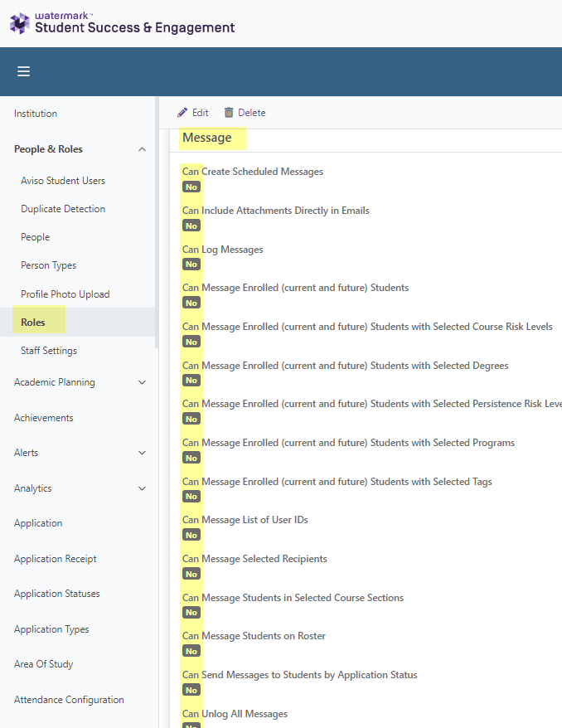Click No badge under Message Students on Roster
562x728 pixels.
coord(191,652)
